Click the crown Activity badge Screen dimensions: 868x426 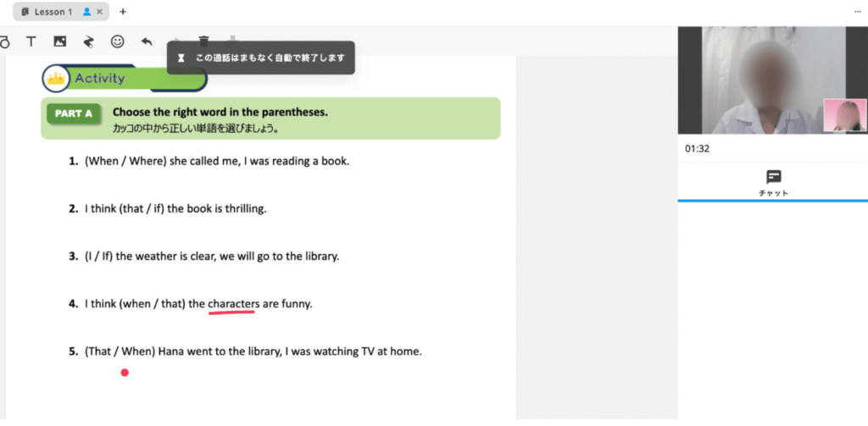[57, 79]
